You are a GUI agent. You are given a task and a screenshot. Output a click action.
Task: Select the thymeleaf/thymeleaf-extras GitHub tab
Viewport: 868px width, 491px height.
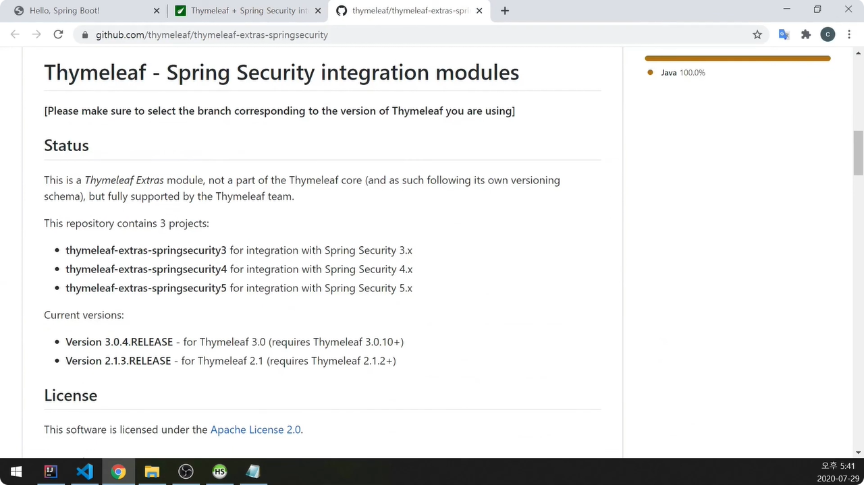click(x=410, y=11)
